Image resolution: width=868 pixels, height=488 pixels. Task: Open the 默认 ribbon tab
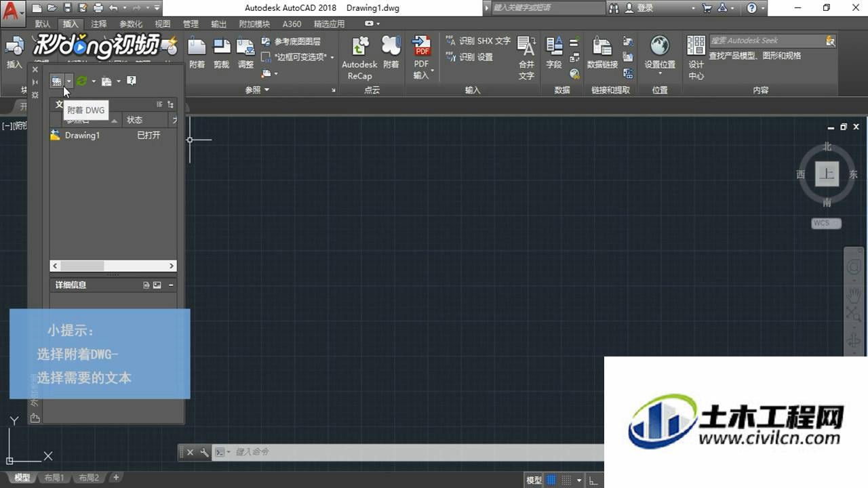tap(43, 24)
